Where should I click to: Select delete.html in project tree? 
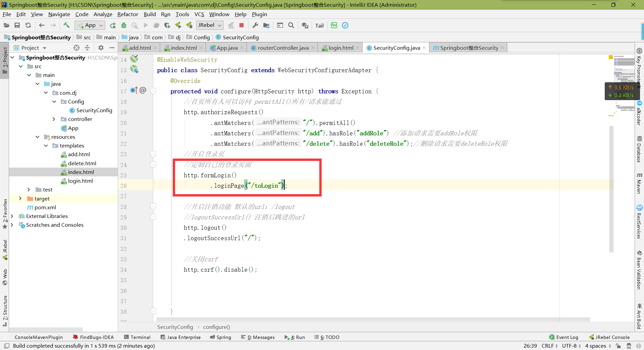click(82, 163)
